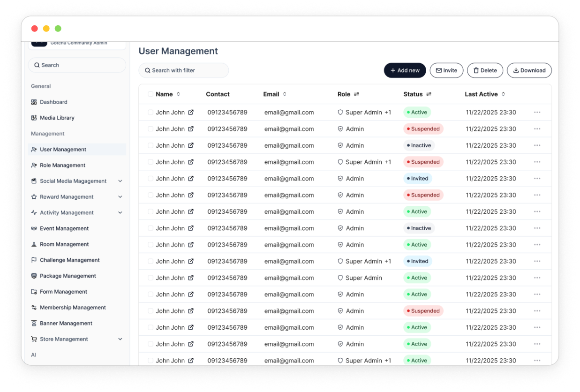Click the Media Library sidebar icon
The image size is (580, 392).
tap(34, 118)
